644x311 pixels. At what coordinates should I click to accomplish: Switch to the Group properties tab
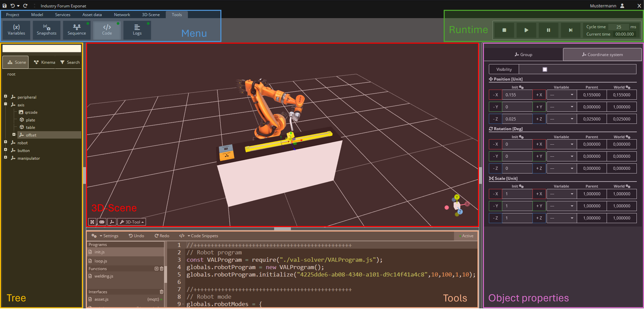pos(523,54)
